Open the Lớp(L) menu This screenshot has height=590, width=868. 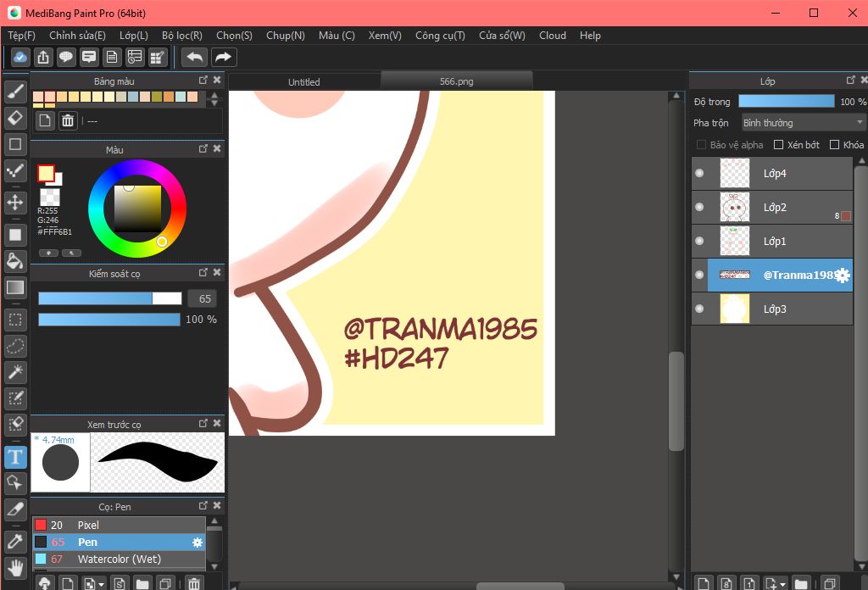[134, 36]
